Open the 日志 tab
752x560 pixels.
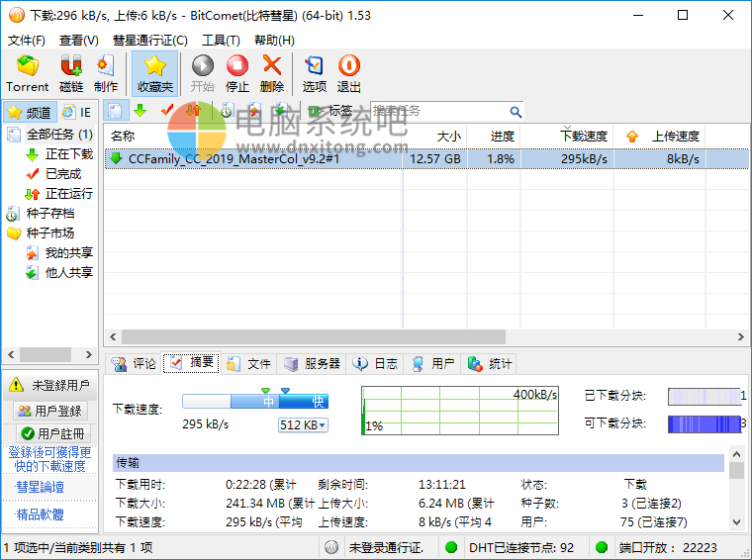(376, 363)
